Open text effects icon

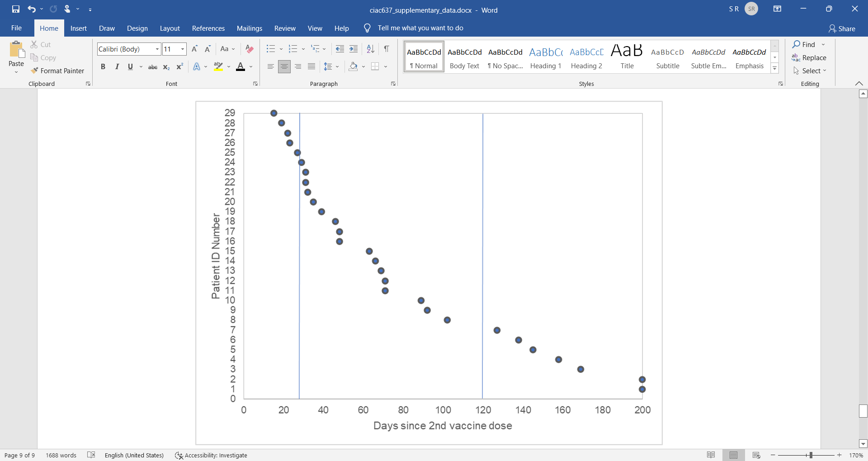(x=196, y=66)
